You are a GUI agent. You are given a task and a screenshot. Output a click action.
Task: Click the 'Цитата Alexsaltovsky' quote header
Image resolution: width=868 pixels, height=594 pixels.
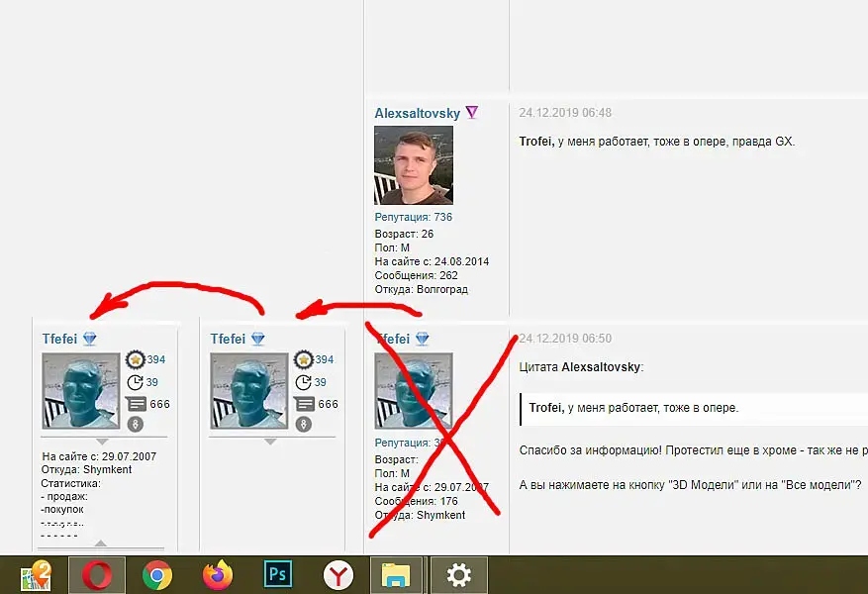tap(581, 367)
